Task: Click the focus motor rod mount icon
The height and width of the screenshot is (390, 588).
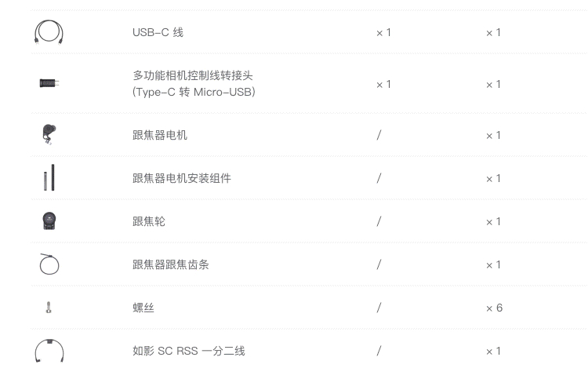Action: [x=49, y=177]
